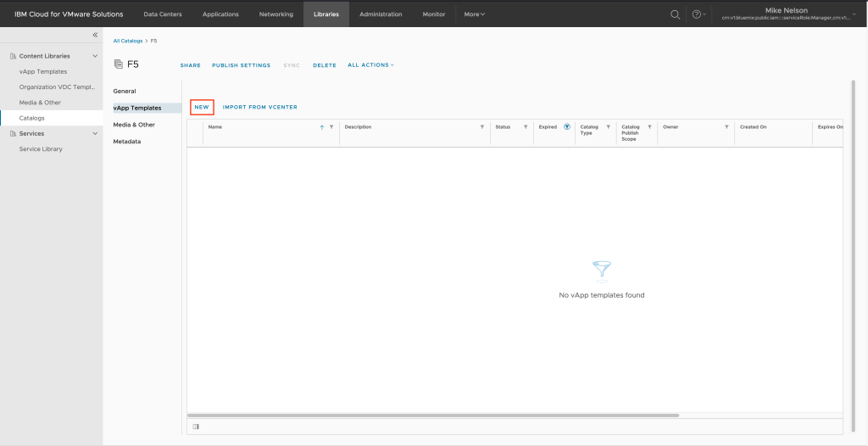The width and height of the screenshot is (868, 446).
Task: Click the Owner column filter icon
Action: 726,127
